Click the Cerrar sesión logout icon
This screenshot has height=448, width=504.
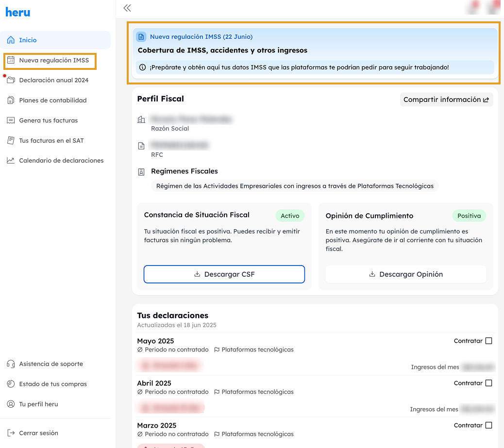coord(11,433)
